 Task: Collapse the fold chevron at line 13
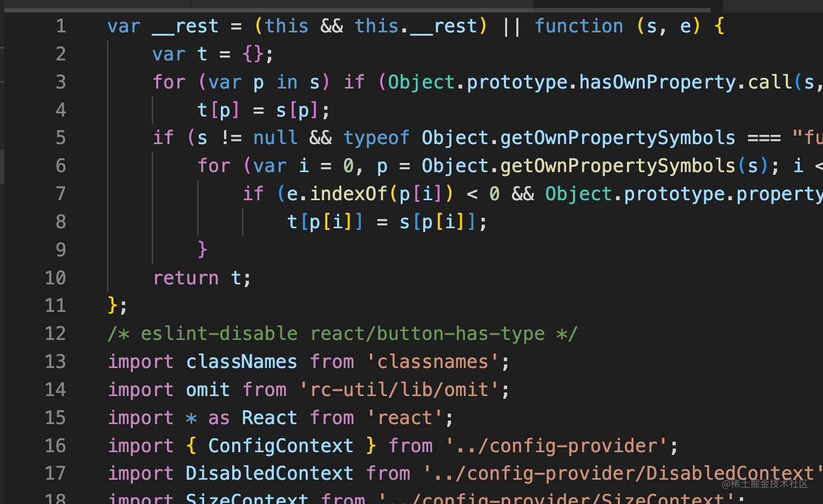point(89,362)
